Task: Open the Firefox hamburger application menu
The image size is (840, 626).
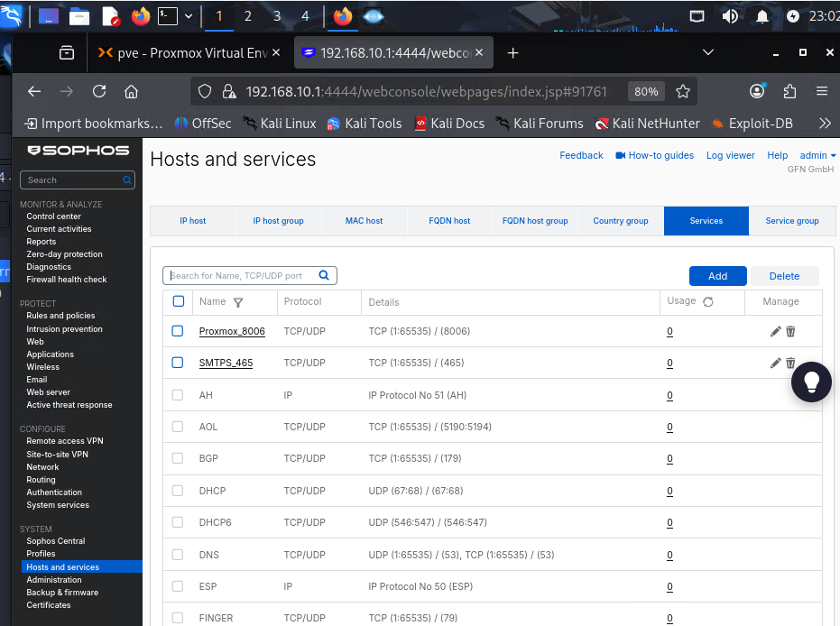Action: tap(821, 91)
